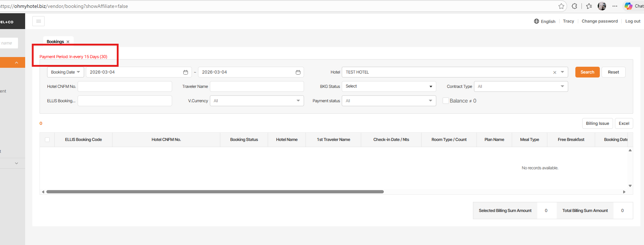Viewport: 644px width, 245px height.
Task: Tick the select-all checkbox in table header
Action: coord(47,140)
